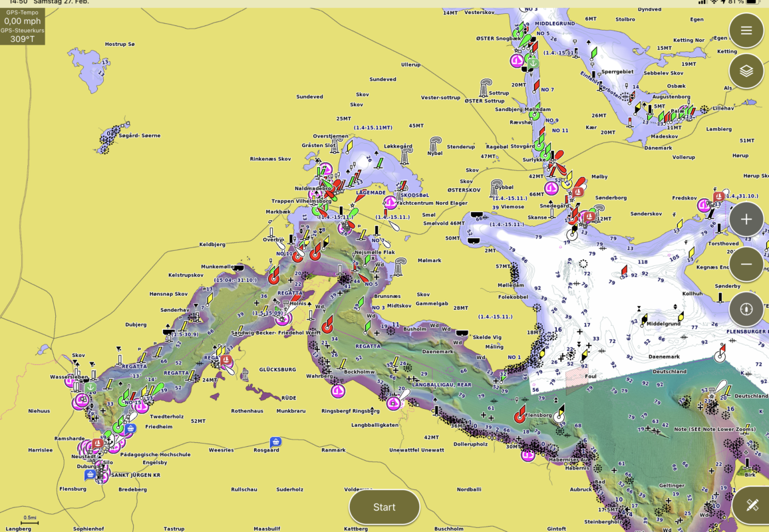Tap the 0.5mi map scale bar
Viewport: 769px width, 532px height.
30,520
